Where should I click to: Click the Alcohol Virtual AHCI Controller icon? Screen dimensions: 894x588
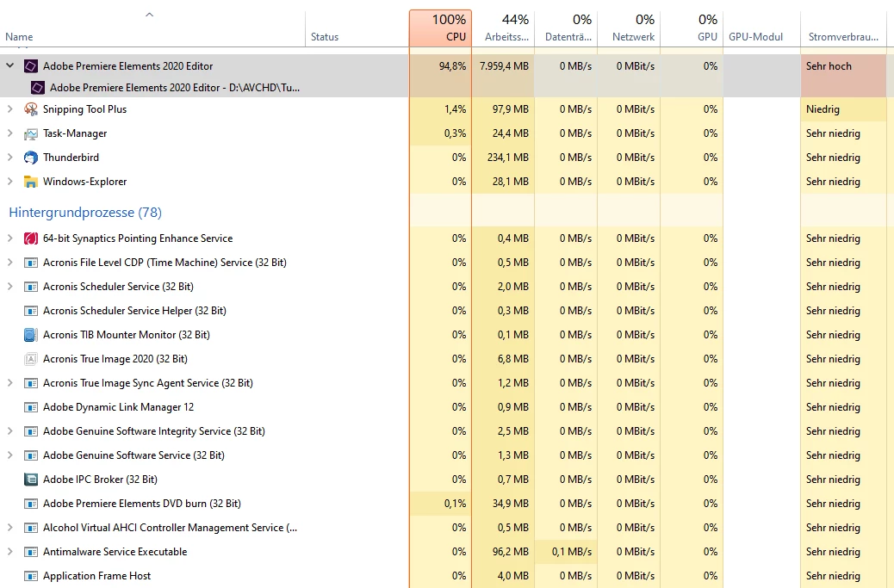click(31, 529)
